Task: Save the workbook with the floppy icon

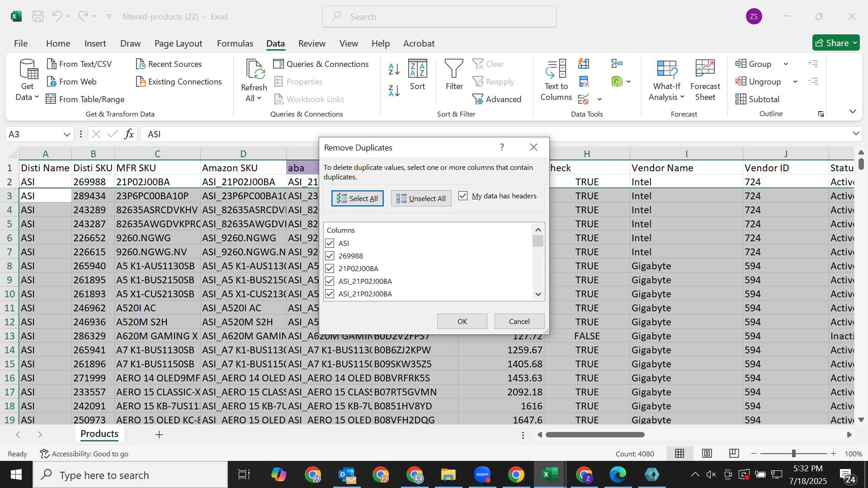Action: pos(38,16)
